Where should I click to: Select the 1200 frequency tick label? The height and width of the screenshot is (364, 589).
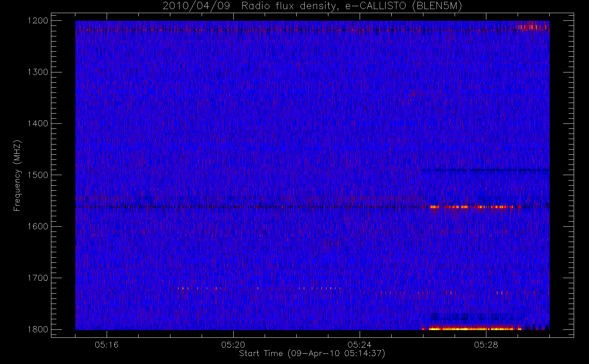pyautogui.click(x=38, y=21)
